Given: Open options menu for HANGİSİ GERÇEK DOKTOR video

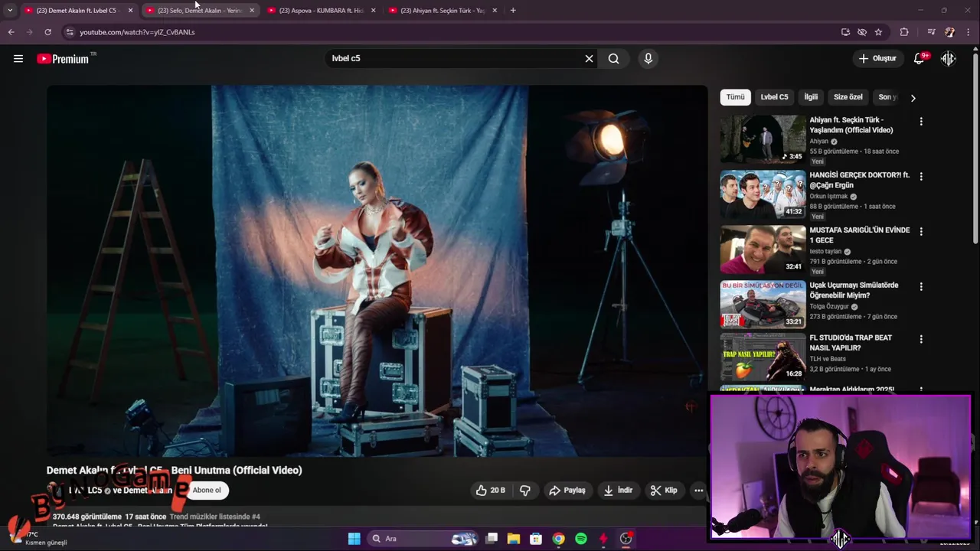Looking at the screenshot, I should click(921, 177).
